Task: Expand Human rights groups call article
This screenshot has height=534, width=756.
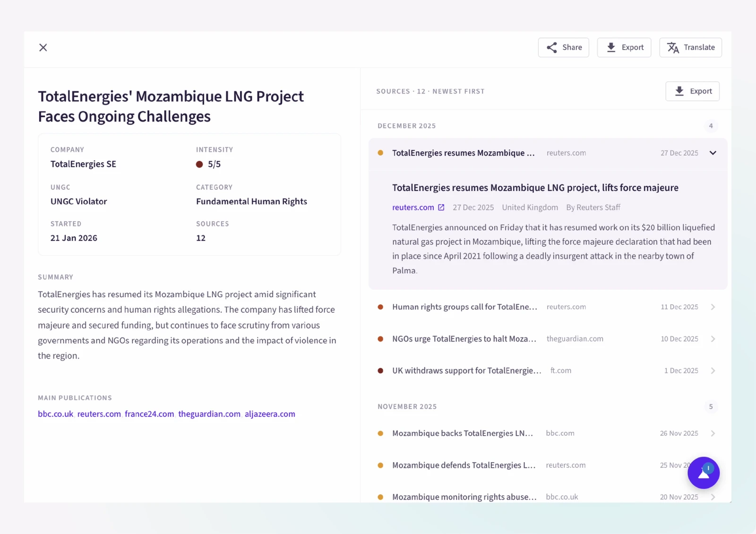Action: click(x=713, y=307)
